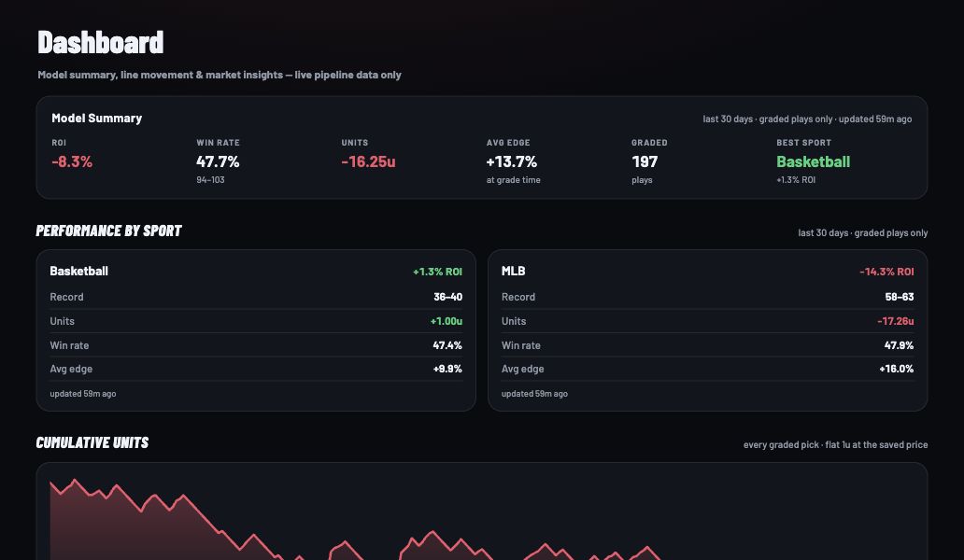
Task: Click MLB Units value -17.26u
Action: click(895, 321)
